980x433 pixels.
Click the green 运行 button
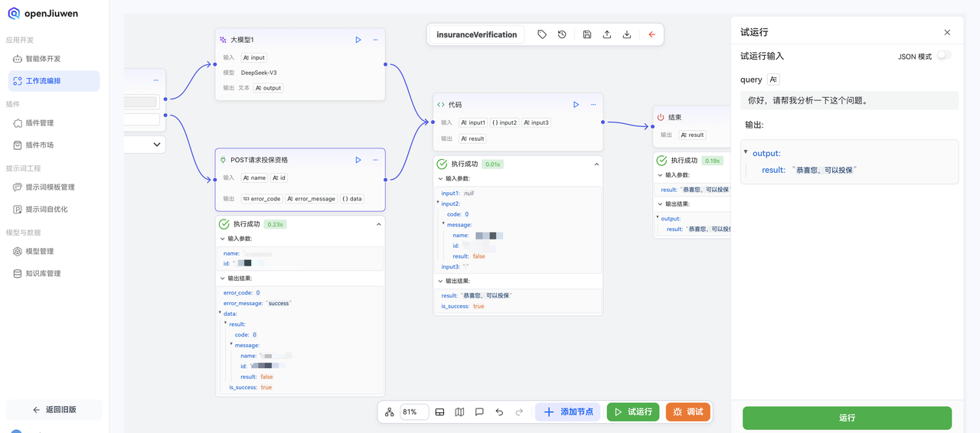(x=847, y=418)
